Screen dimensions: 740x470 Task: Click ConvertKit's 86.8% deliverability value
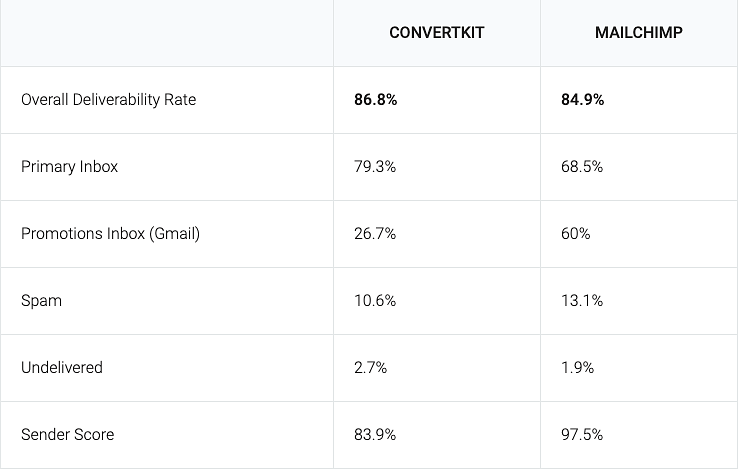click(375, 100)
